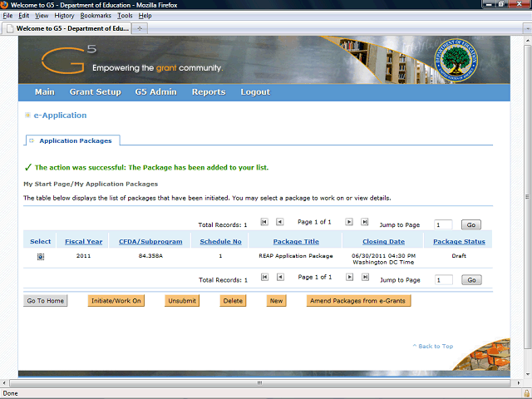
Task: Sort by the CFDA/Subprogram column
Action: [150, 242]
